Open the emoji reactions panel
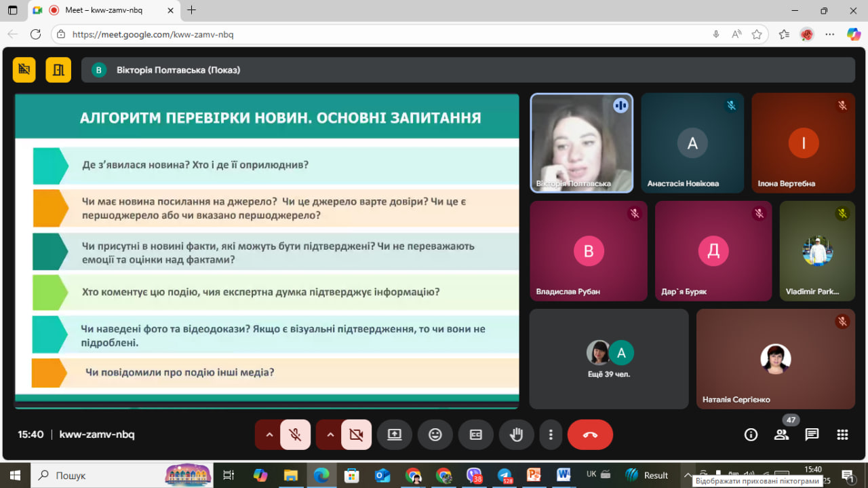Image resolution: width=868 pixels, height=488 pixels. pyautogui.click(x=435, y=435)
